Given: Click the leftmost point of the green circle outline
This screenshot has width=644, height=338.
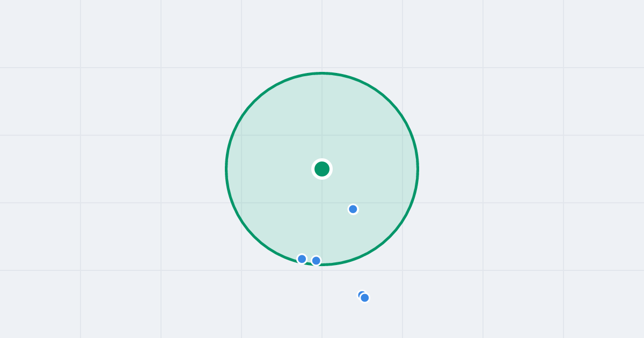Looking at the screenshot, I should pyautogui.click(x=226, y=169).
